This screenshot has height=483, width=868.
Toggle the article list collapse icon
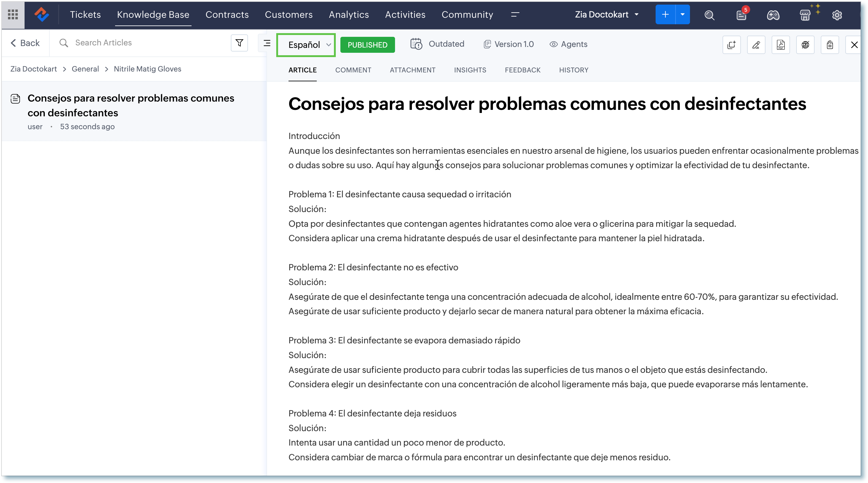pos(267,43)
